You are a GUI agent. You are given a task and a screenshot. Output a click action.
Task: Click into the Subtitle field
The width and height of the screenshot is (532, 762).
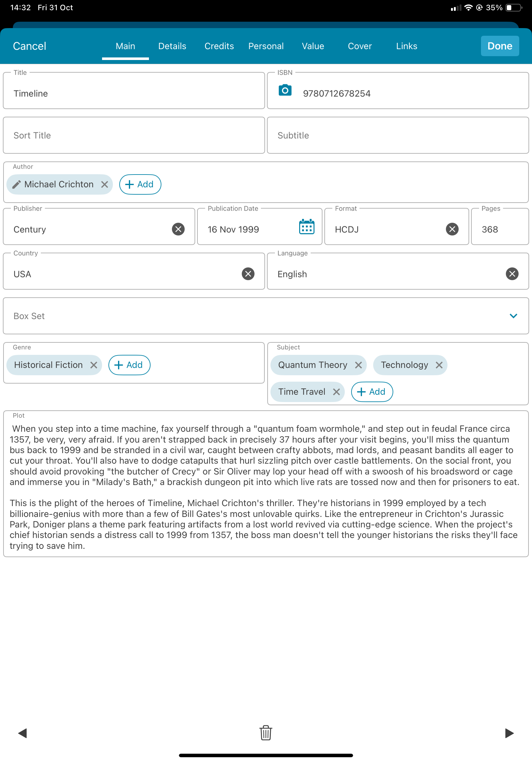click(x=398, y=135)
